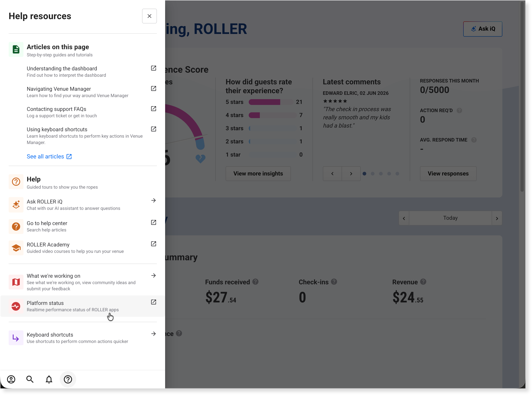Close the Help resources panel
The height and width of the screenshot is (395, 532).
pyautogui.click(x=149, y=16)
